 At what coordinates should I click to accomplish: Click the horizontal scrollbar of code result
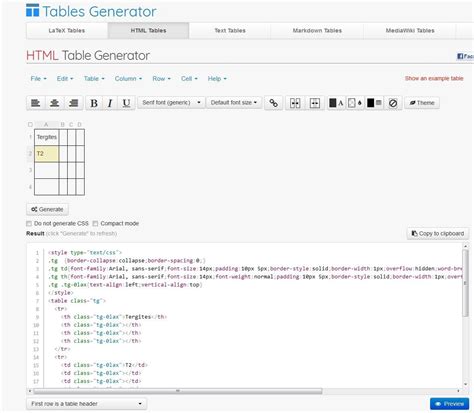(x=178, y=391)
